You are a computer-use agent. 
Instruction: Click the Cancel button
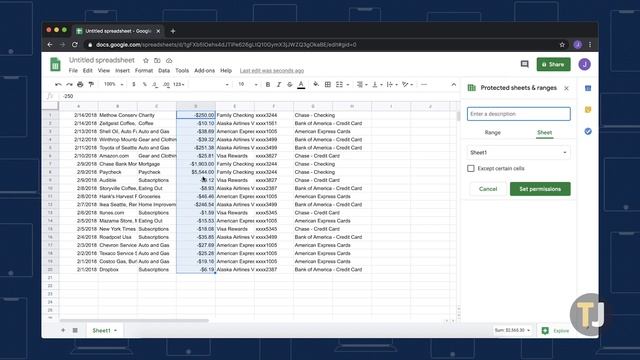click(488, 189)
